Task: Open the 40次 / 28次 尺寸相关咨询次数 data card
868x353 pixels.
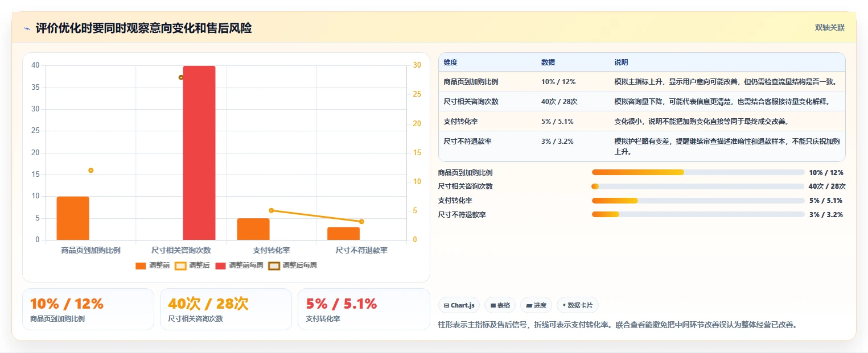Action: (x=226, y=309)
